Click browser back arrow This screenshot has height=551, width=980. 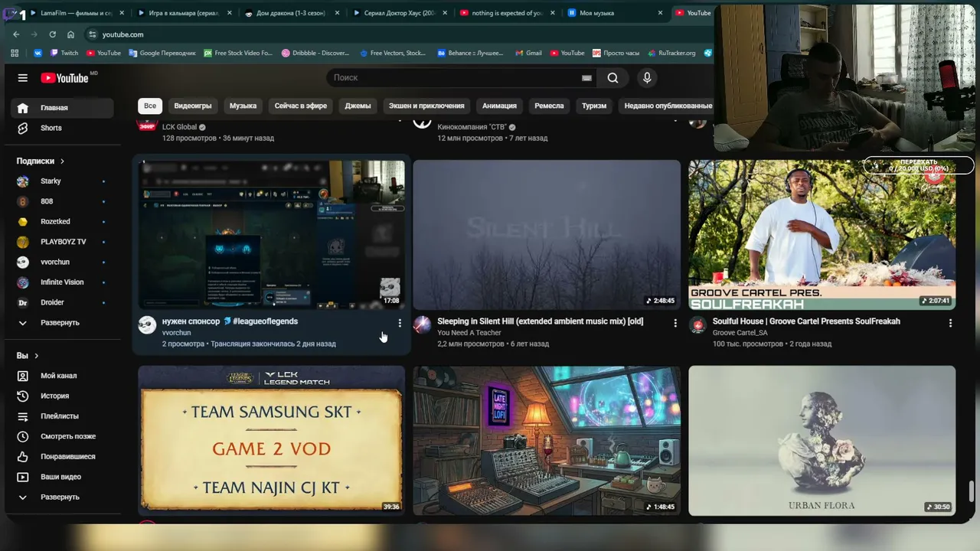pos(16,34)
